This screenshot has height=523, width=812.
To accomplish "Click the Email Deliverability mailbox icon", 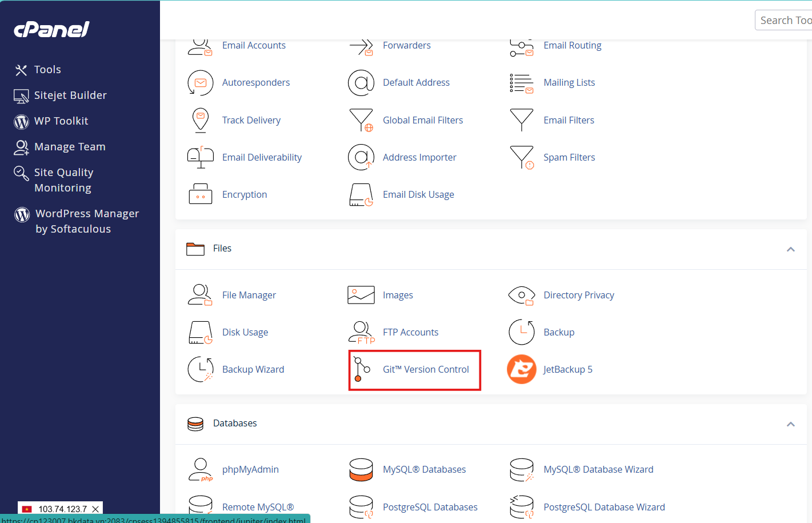I will click(201, 157).
